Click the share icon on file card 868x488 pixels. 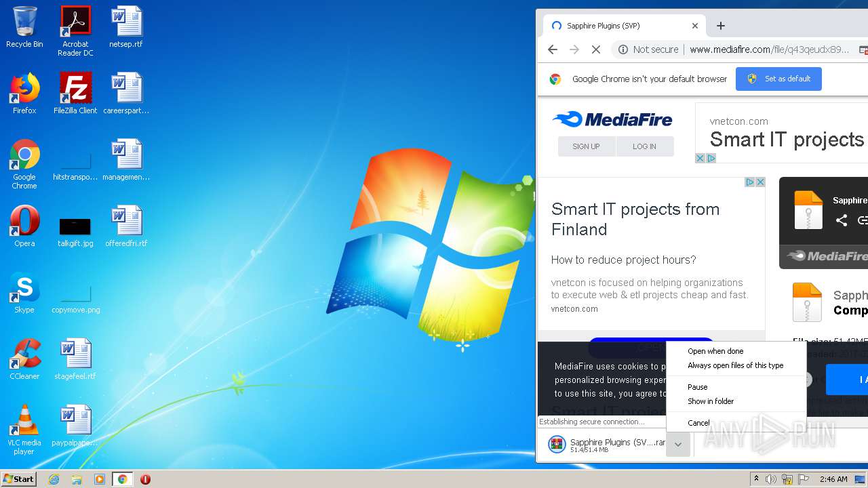coord(842,220)
